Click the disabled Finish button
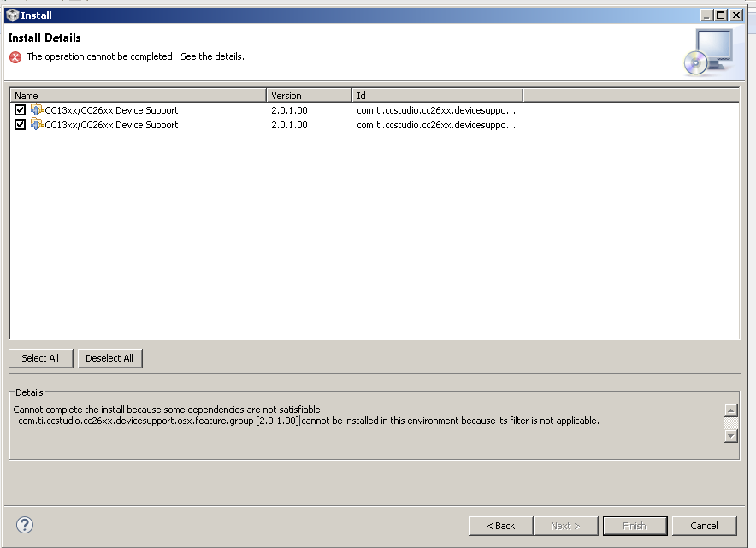The width and height of the screenshot is (756, 548). pos(635,526)
